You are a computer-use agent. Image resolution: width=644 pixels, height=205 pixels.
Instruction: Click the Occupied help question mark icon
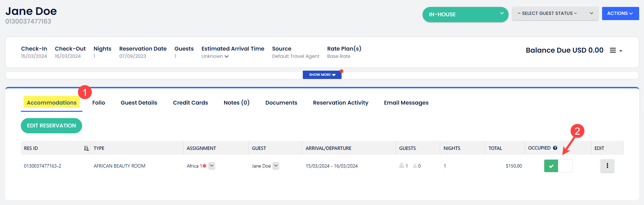click(x=555, y=148)
